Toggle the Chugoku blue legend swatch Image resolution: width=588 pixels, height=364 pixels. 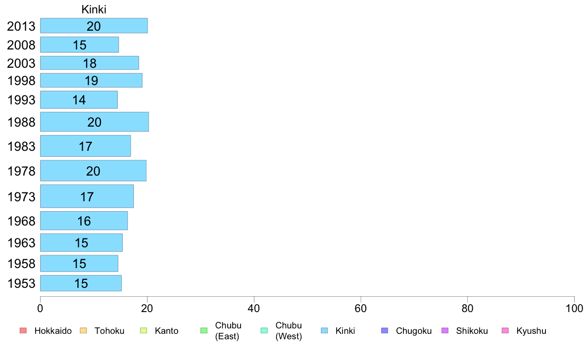pyautogui.click(x=385, y=331)
